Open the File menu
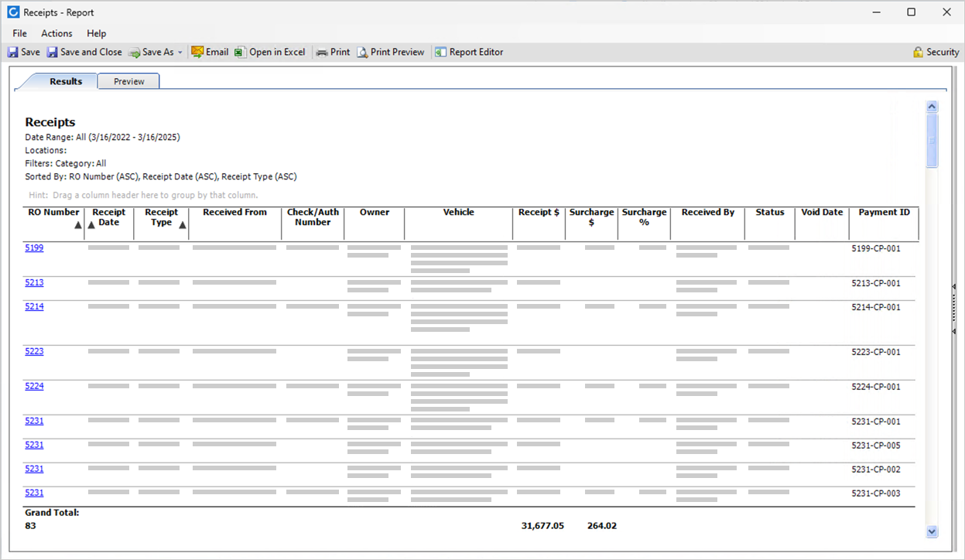 (x=19, y=33)
